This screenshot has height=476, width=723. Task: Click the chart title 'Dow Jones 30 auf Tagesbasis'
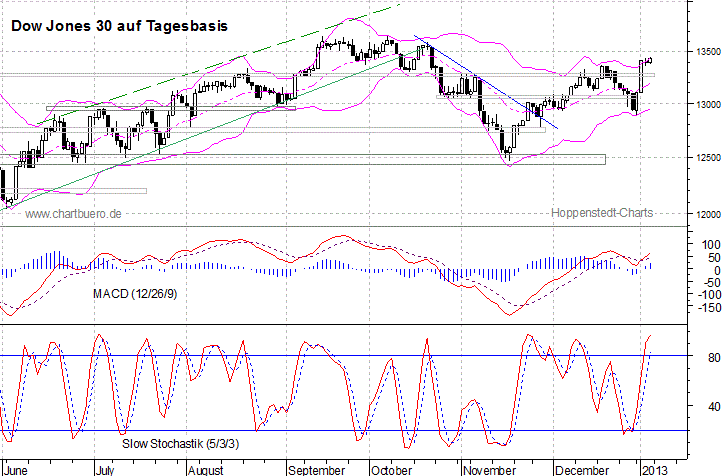pyautogui.click(x=119, y=26)
